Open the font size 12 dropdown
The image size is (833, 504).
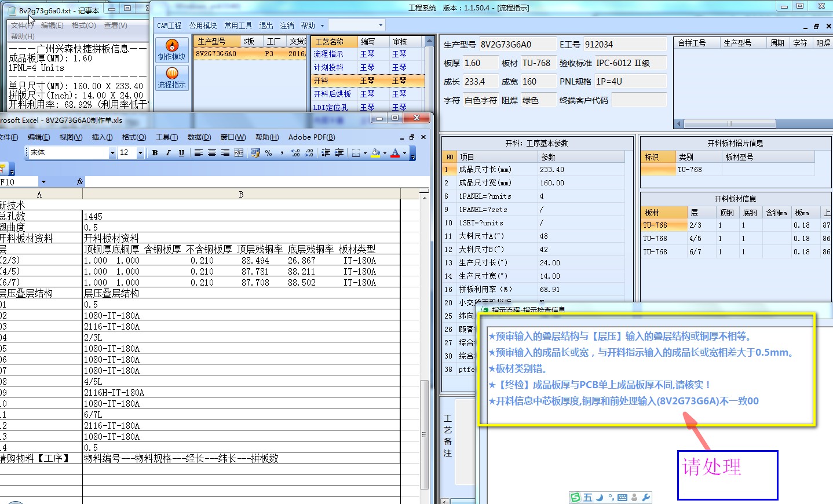140,153
